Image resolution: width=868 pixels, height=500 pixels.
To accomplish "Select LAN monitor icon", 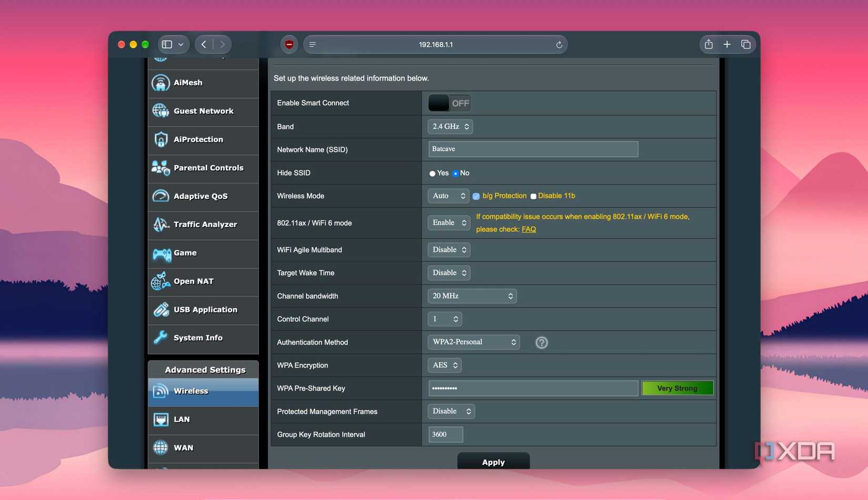I will click(160, 420).
